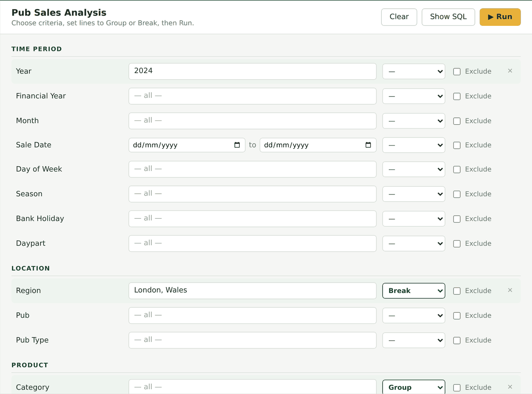532x394 pixels.
Task: Click the Year field containing 2024
Action: pyautogui.click(x=252, y=71)
